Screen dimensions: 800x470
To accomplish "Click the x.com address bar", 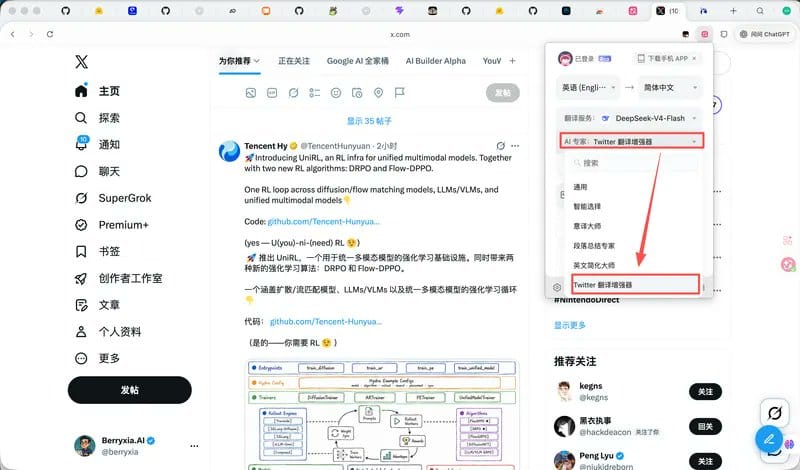I will tap(400, 35).
